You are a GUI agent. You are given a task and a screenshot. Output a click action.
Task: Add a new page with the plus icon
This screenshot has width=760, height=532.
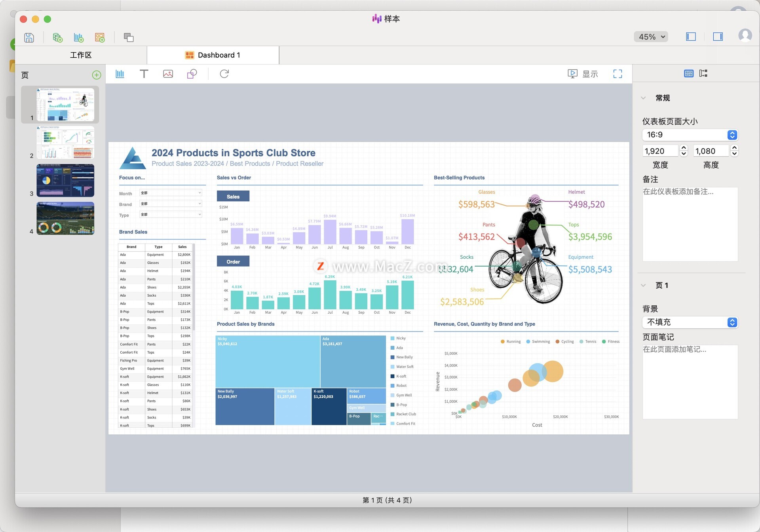[x=96, y=75]
